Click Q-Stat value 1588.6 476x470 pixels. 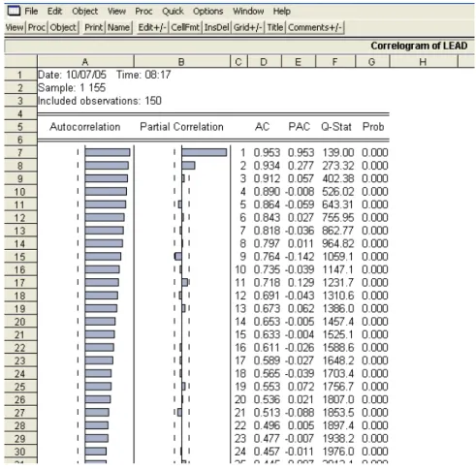pyautogui.click(x=337, y=348)
